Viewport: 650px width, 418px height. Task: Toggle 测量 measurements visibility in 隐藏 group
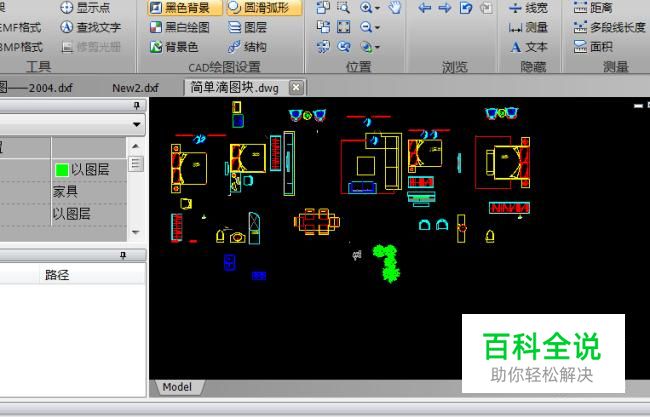528,27
